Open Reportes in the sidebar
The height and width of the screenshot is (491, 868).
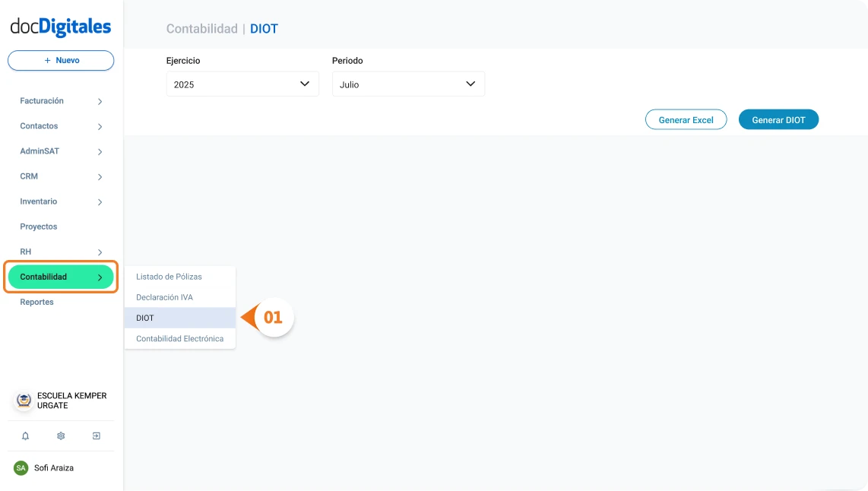coord(37,302)
